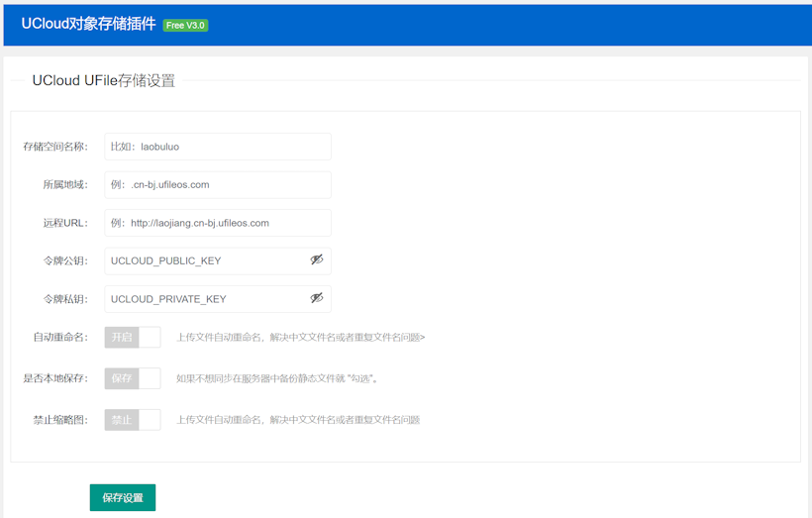Click the 自动重命名 description text
The image size is (812, 518).
point(301,338)
